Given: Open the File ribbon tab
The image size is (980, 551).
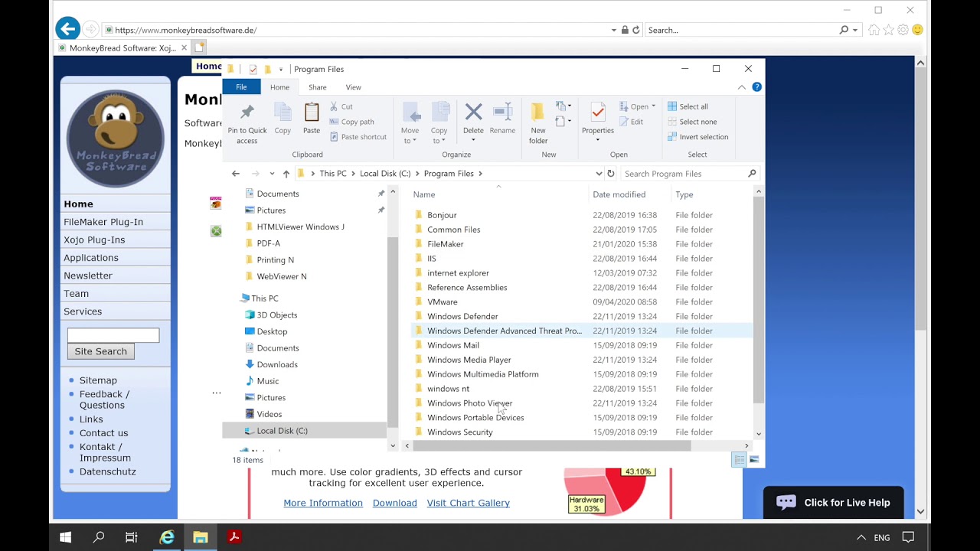Looking at the screenshot, I should pyautogui.click(x=241, y=87).
